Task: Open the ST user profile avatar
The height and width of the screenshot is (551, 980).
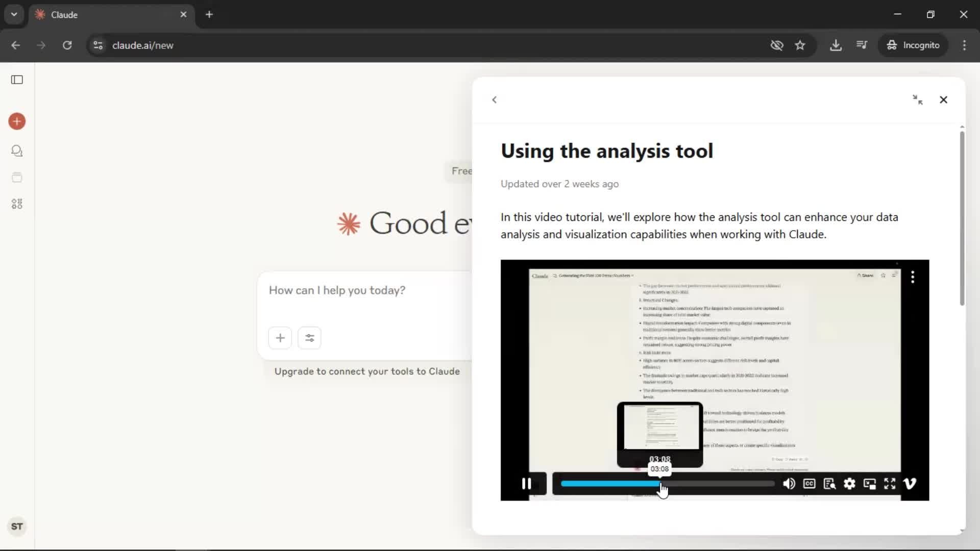Action: pos(17,527)
